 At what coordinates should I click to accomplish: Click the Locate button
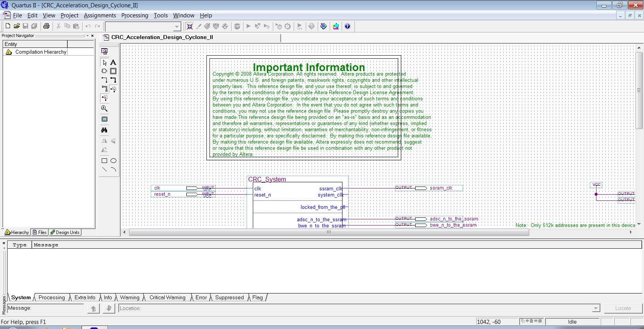[623, 308]
